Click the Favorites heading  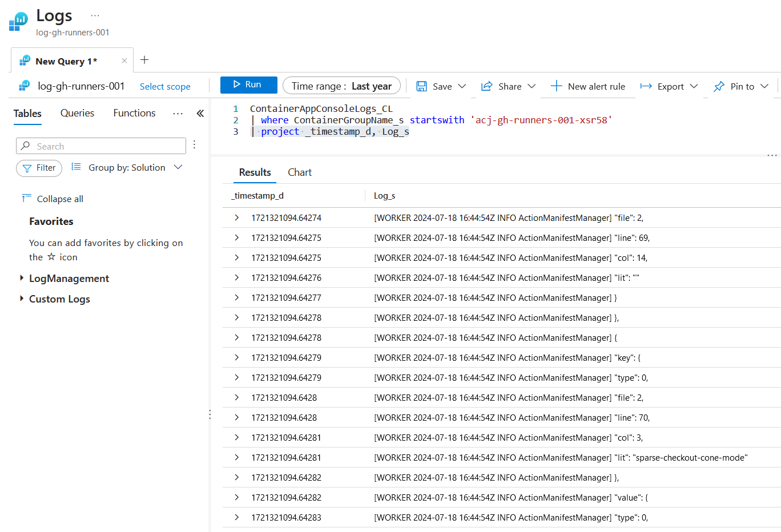51,221
